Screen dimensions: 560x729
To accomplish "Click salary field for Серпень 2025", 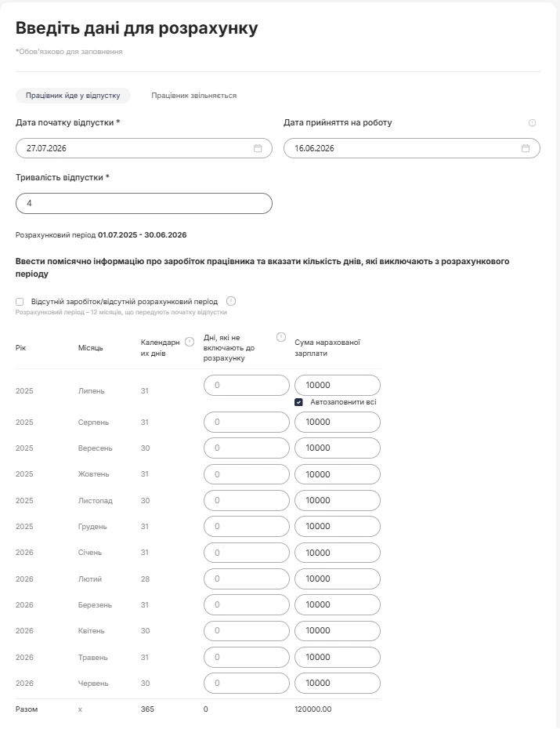I will click(338, 423).
